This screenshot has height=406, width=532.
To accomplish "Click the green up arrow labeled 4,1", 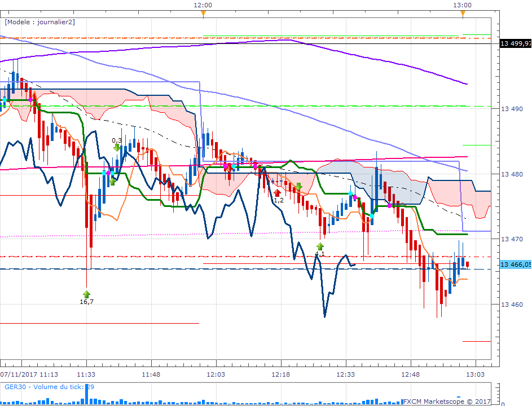I will point(320,246).
